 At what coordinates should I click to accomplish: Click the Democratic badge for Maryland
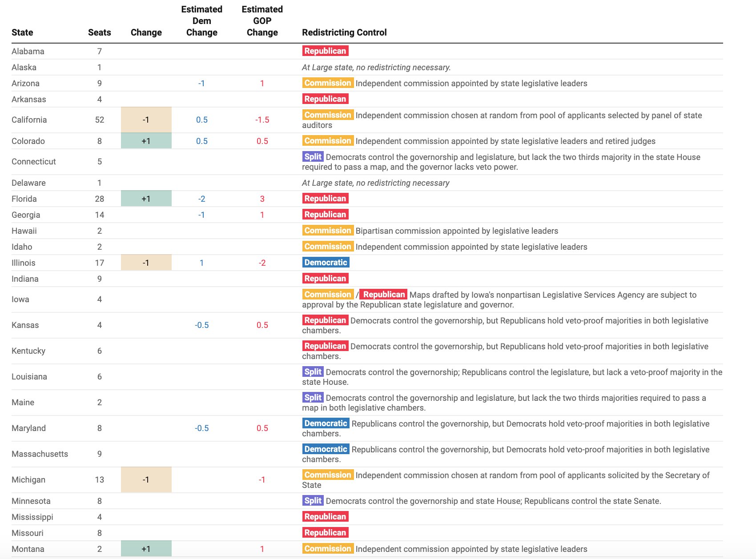coord(326,423)
